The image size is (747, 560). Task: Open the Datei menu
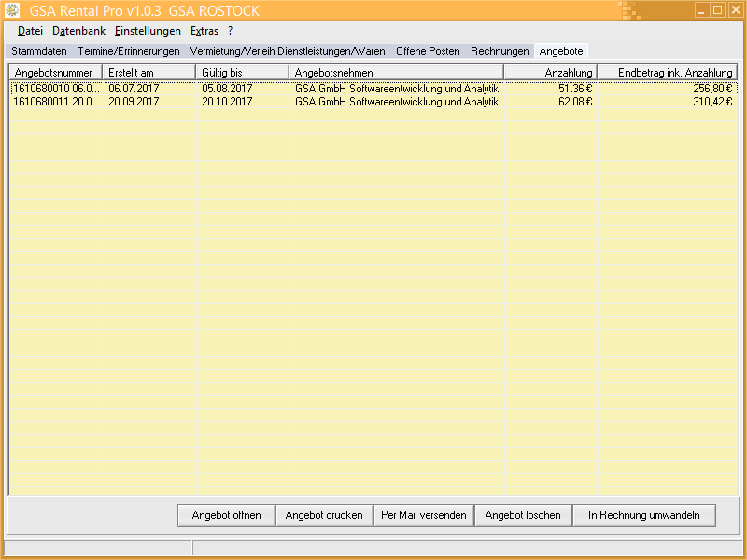click(30, 31)
